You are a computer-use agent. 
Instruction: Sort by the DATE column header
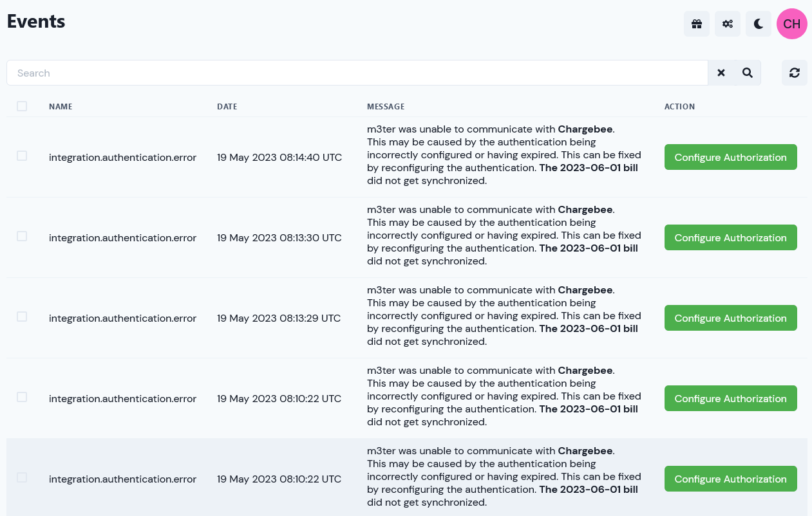(x=227, y=107)
